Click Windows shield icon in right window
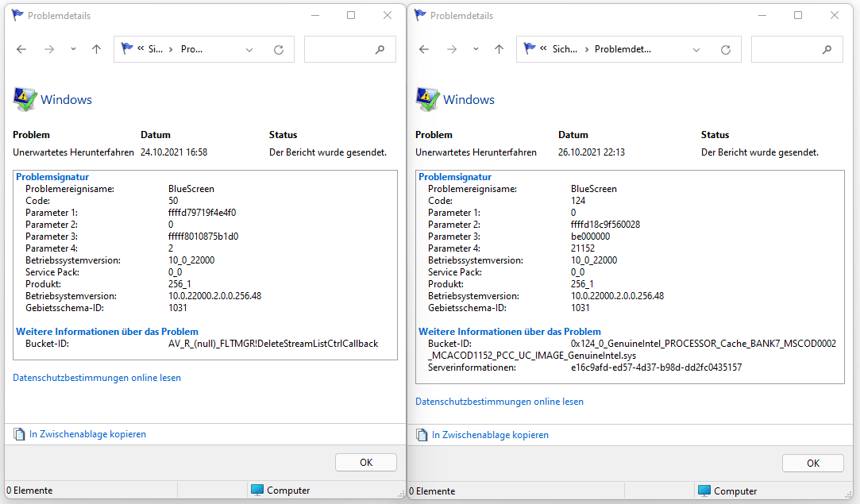The image size is (860, 504). click(427, 99)
